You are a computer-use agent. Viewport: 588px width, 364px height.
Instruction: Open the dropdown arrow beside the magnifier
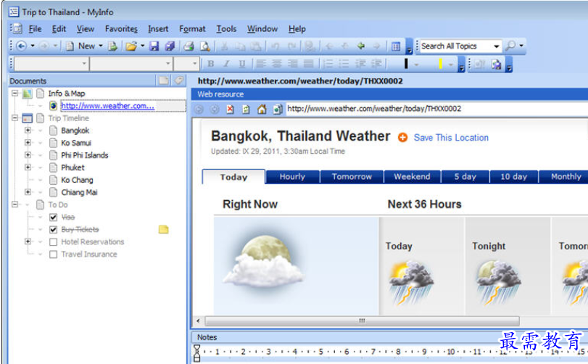(x=521, y=46)
